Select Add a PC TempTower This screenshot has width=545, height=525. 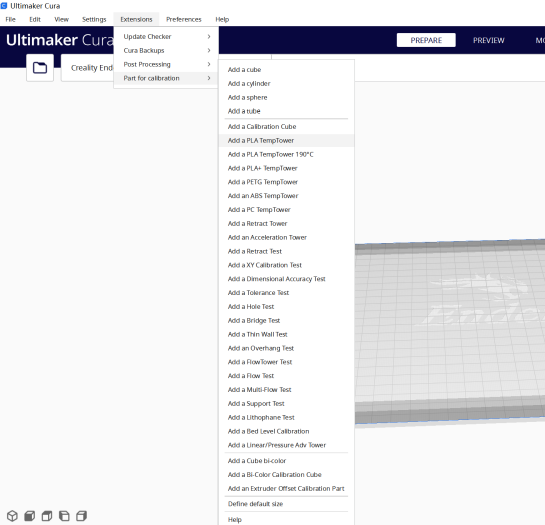(286, 210)
